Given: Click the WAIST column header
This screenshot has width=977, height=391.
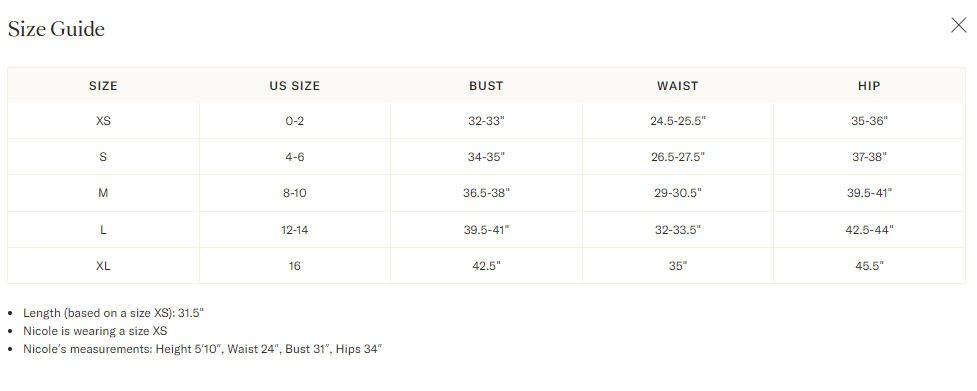Looking at the screenshot, I should tap(677, 86).
